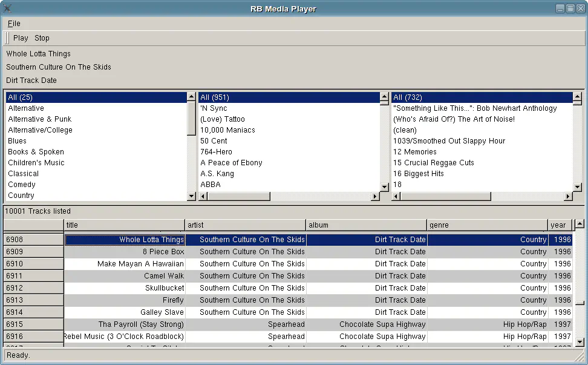This screenshot has height=365, width=588.
Task: Click the Play command in the toolbar
Action: tap(20, 38)
